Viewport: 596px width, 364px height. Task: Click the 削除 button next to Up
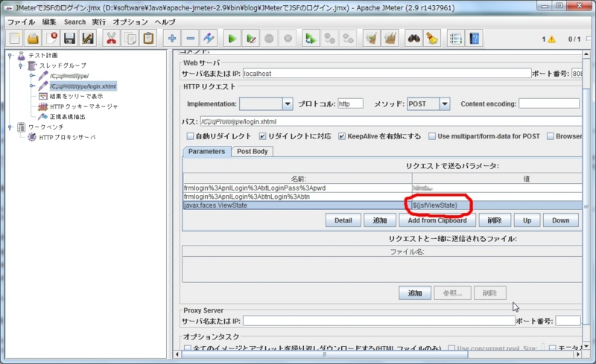tap(495, 220)
